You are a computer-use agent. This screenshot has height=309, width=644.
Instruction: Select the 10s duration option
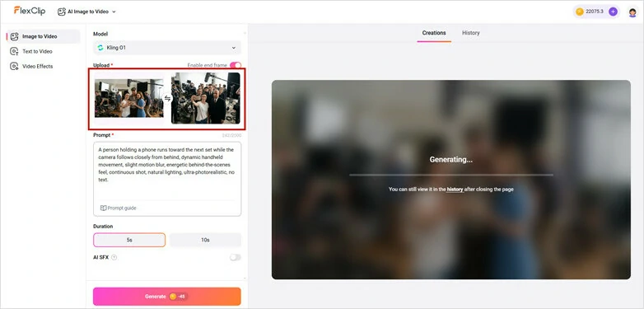coord(205,240)
